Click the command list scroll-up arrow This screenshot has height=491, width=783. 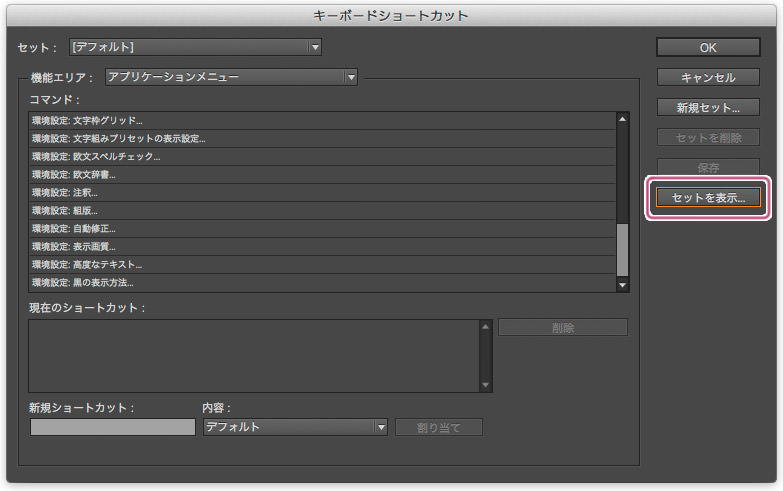tap(622, 119)
